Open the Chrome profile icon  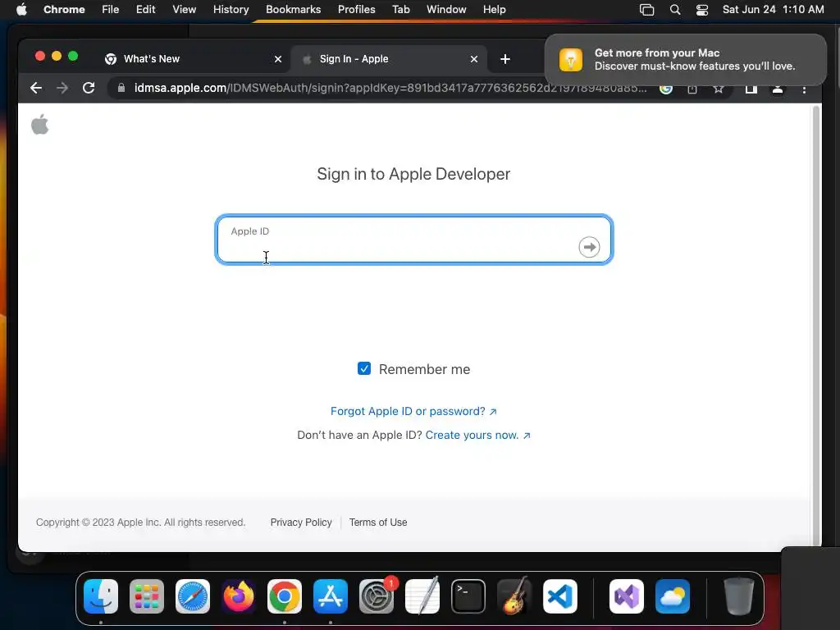point(778,89)
